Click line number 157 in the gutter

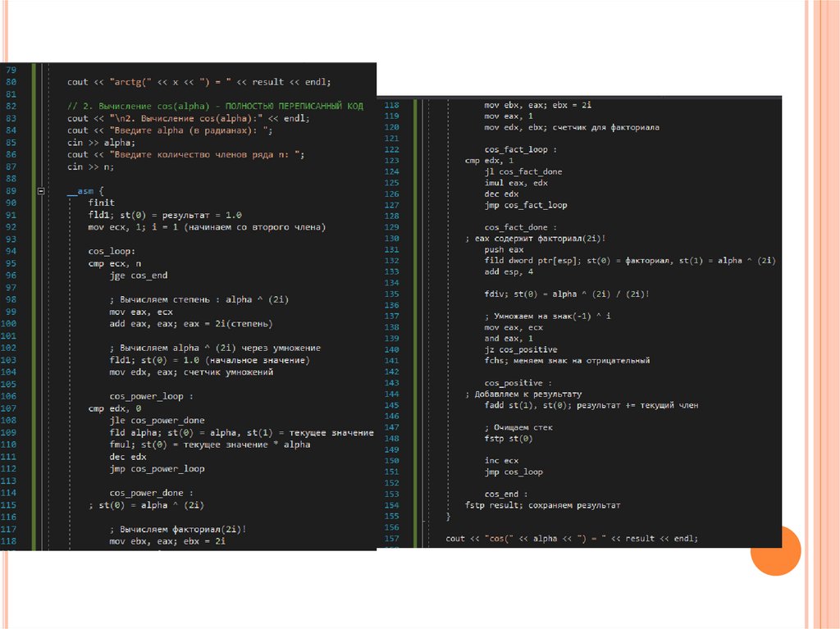tap(391, 539)
